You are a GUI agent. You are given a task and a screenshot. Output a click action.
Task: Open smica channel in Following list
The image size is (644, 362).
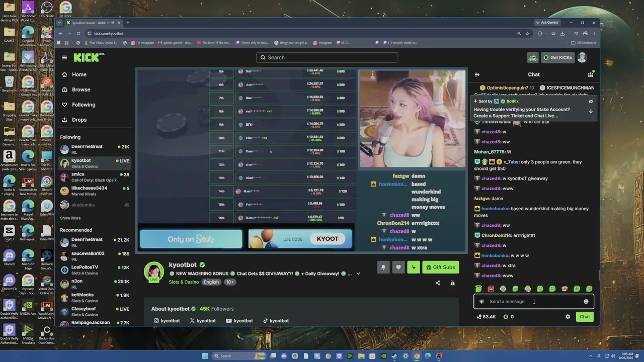pyautogui.click(x=95, y=177)
